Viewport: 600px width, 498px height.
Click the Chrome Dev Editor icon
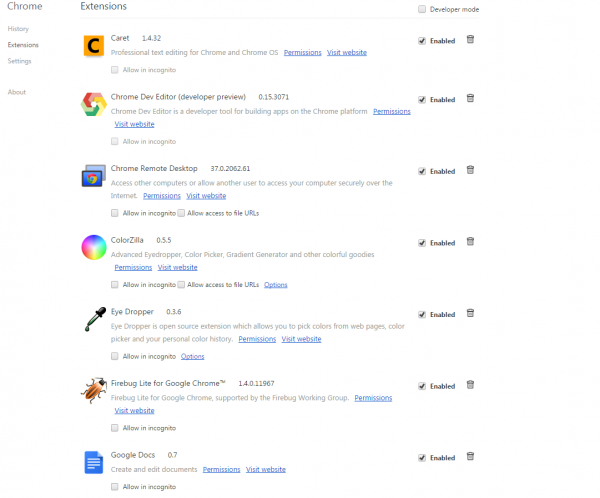[x=93, y=104]
